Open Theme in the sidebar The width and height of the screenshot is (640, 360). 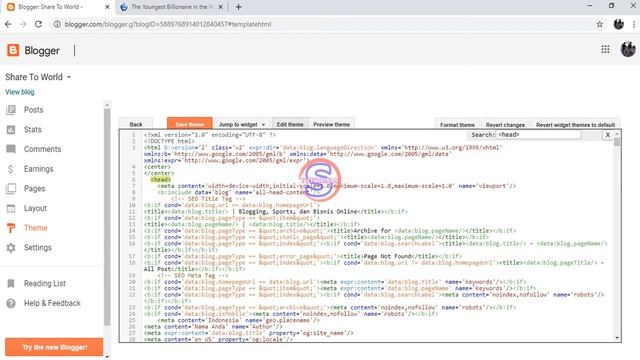point(36,228)
